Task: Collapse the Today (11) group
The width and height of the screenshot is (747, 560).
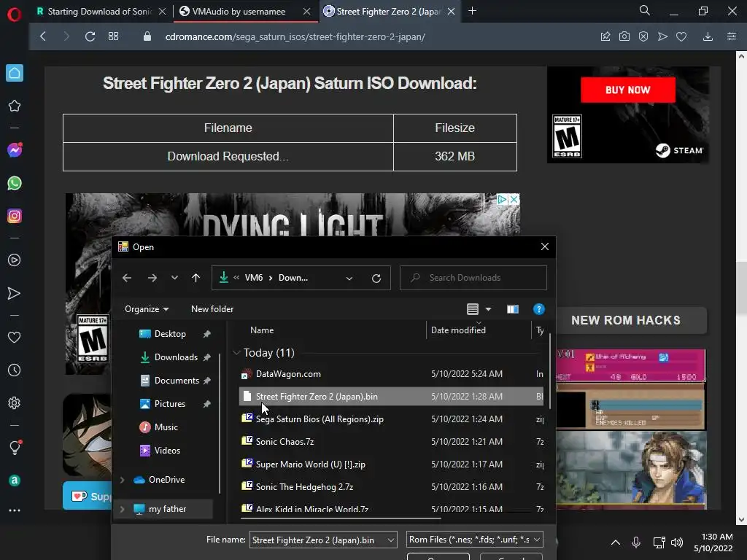Action: point(236,353)
